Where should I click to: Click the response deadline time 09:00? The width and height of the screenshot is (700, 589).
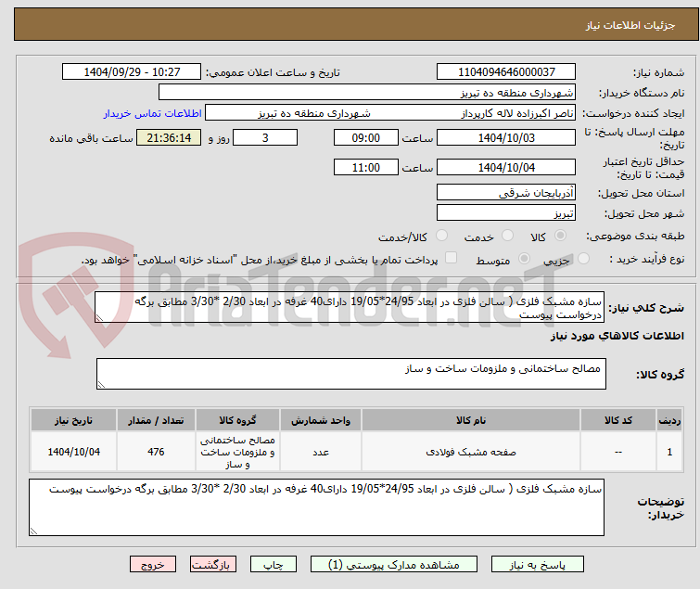coord(366,137)
